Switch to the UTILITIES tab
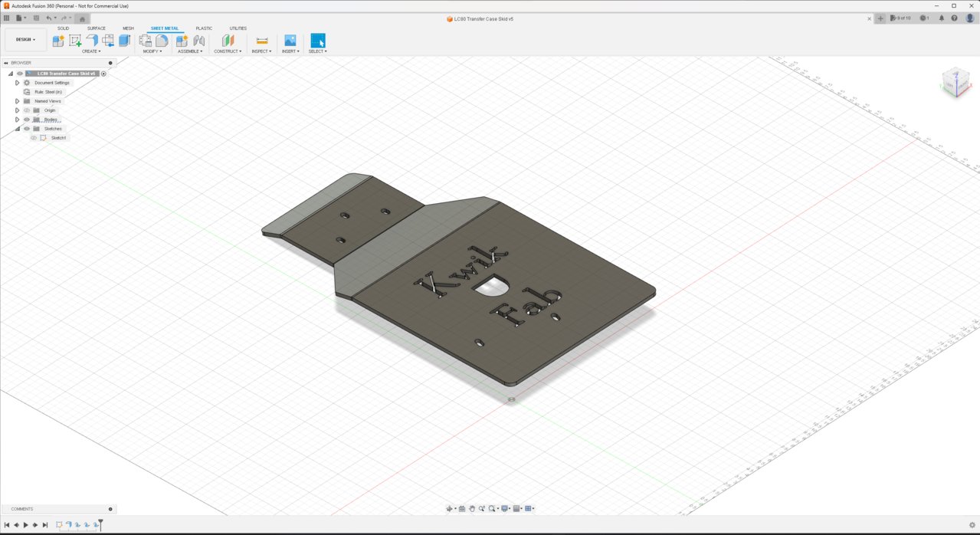This screenshot has width=980, height=535. (238, 28)
